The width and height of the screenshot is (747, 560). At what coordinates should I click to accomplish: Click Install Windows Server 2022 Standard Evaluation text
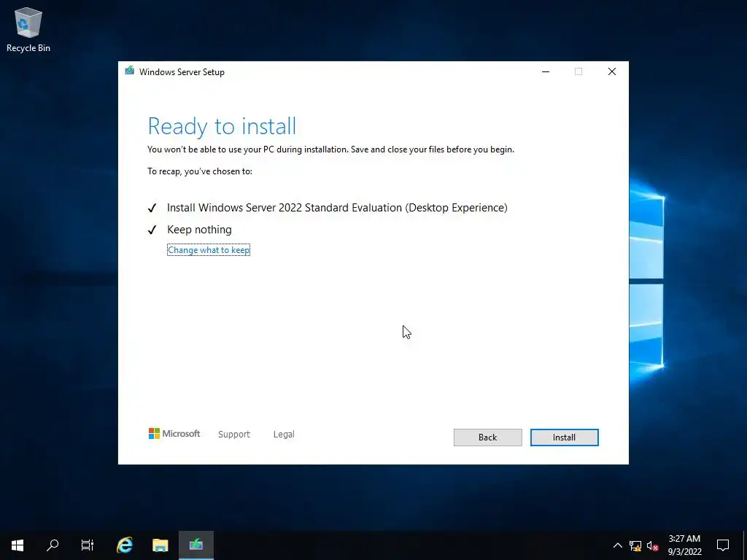click(337, 208)
